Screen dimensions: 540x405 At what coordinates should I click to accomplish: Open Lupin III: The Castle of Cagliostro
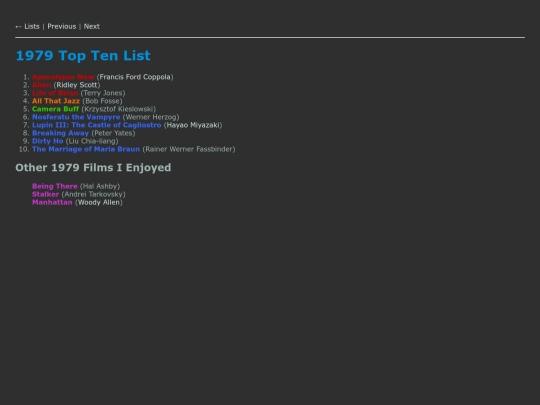[96, 125]
